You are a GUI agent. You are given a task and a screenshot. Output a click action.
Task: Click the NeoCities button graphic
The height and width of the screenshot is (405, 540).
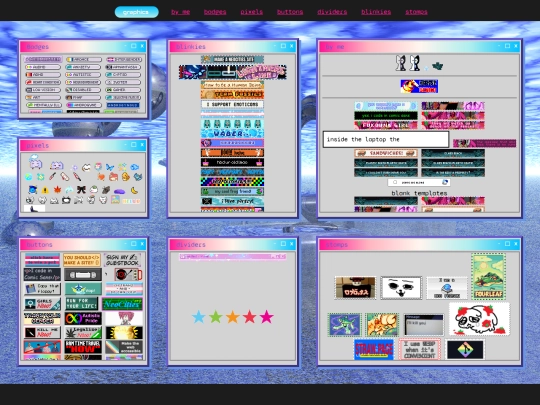[x=122, y=304]
